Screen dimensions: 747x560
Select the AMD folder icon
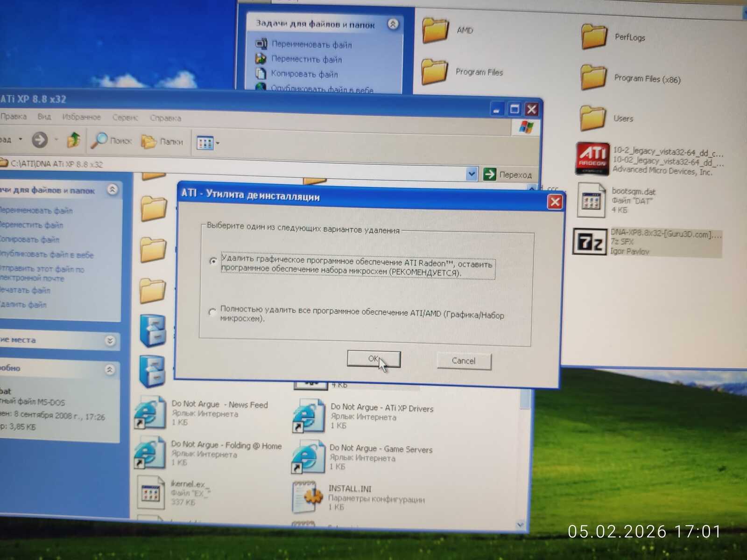point(435,30)
